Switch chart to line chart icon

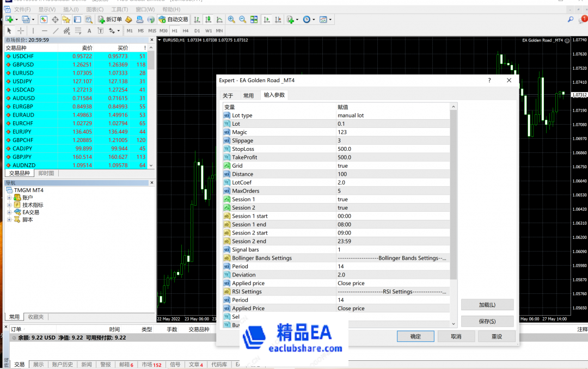tap(219, 20)
